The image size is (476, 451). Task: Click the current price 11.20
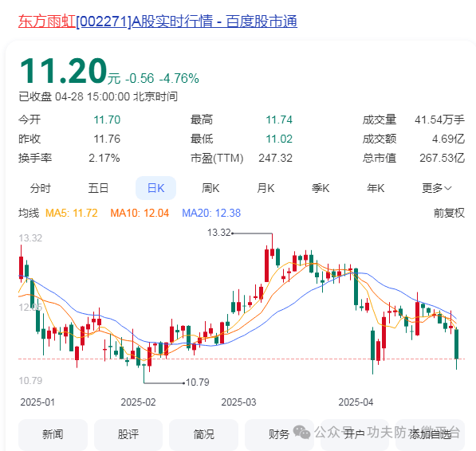pyautogui.click(x=64, y=71)
